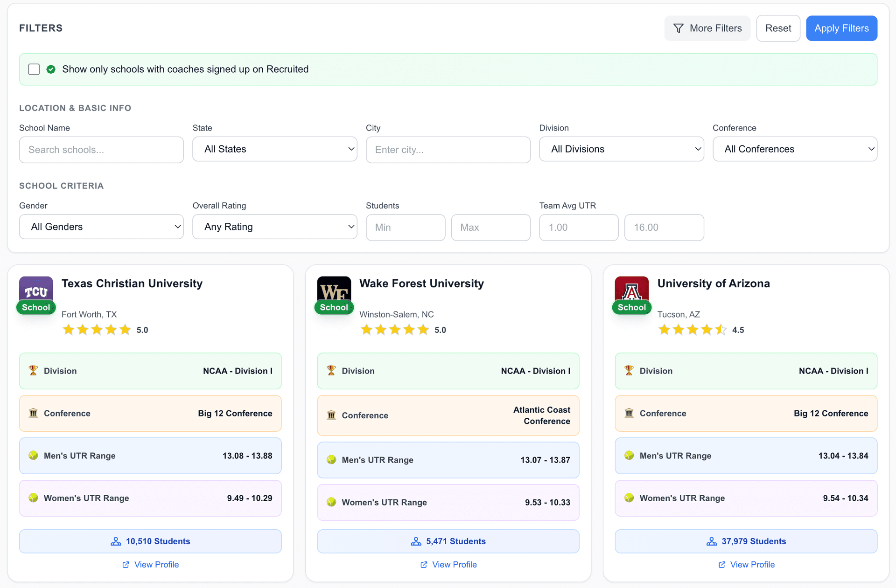Viewport: 896px width, 588px height.
Task: Click the Wake Forest logo icon
Action: point(334,290)
